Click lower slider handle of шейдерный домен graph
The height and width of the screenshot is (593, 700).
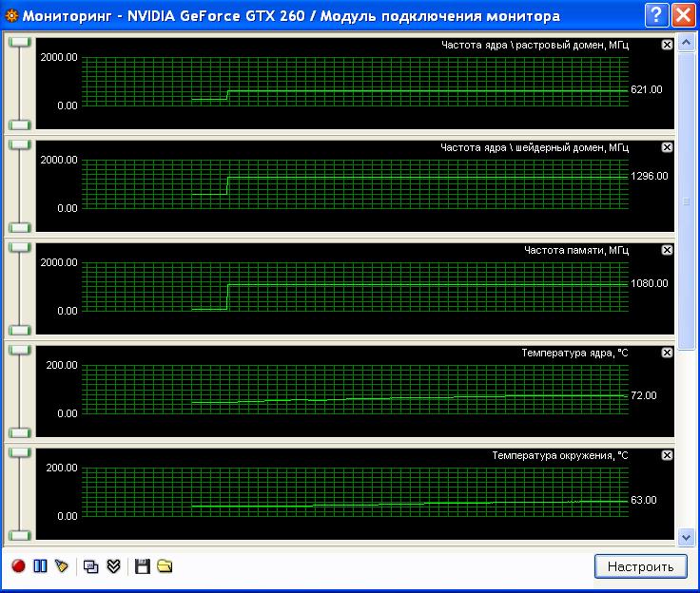point(20,227)
